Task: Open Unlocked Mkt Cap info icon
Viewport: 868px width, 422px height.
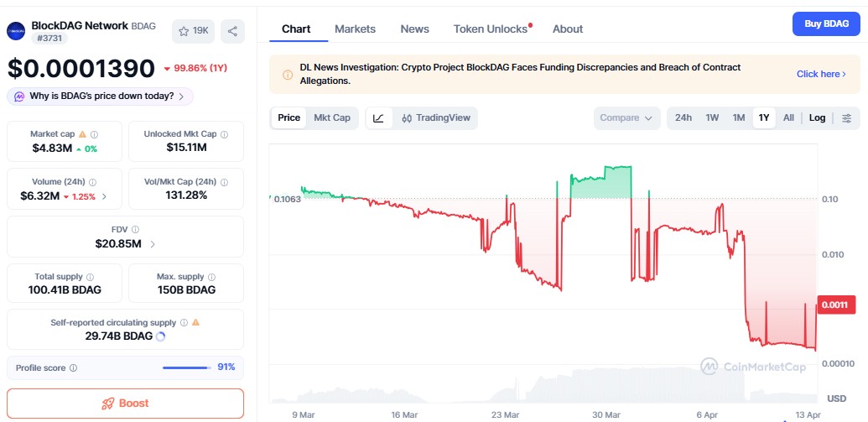Action: (224, 134)
